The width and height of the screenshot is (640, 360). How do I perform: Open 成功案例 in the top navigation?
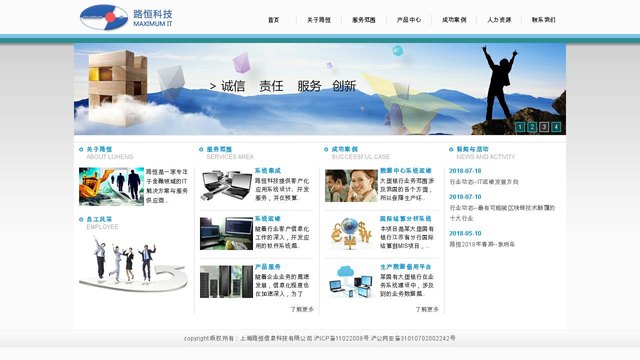[x=454, y=20]
